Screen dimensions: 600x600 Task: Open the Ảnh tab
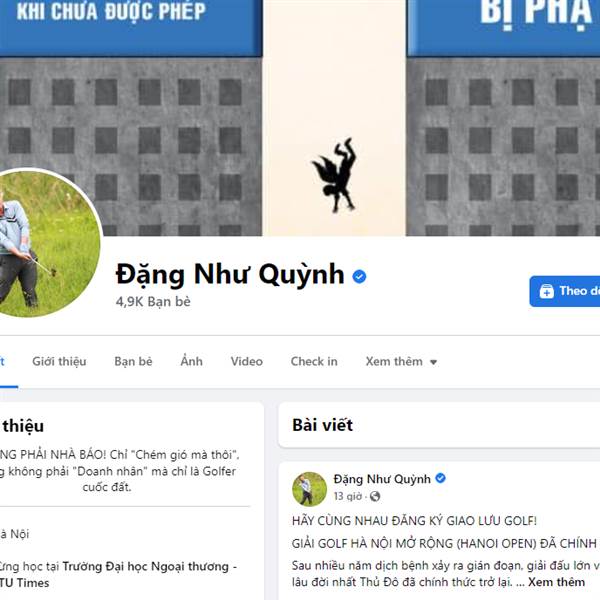pos(191,361)
